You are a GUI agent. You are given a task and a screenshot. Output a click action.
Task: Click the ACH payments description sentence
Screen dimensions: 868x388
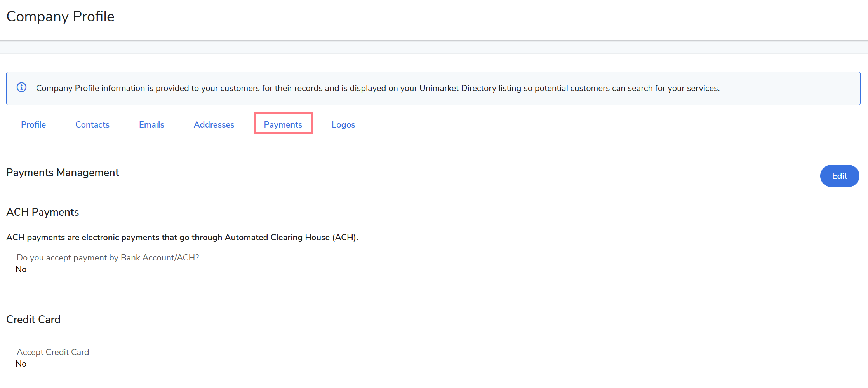click(182, 238)
